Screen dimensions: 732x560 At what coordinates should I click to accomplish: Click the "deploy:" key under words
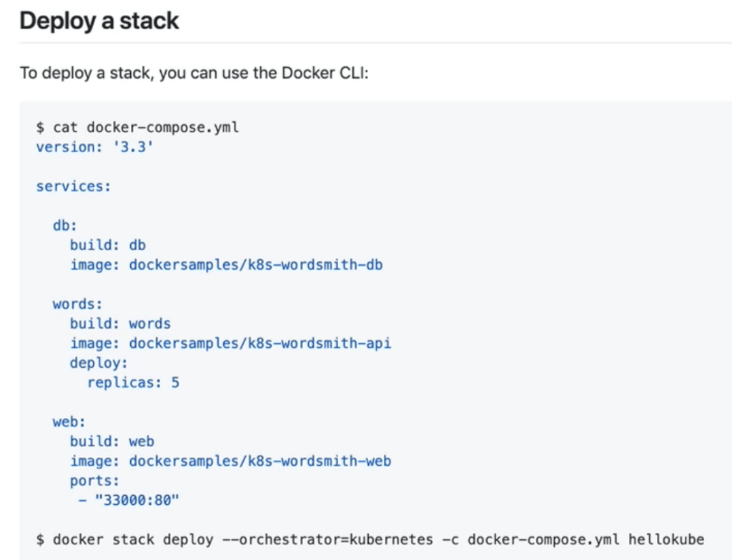[99, 363]
